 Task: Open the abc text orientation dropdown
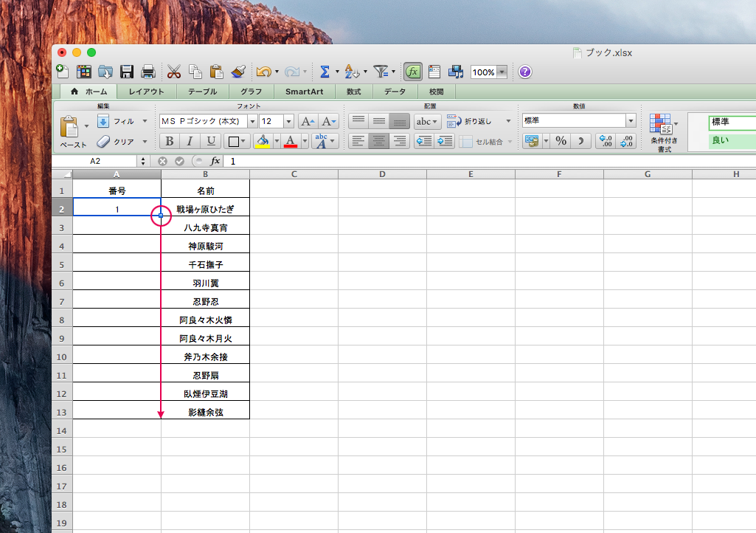point(427,121)
